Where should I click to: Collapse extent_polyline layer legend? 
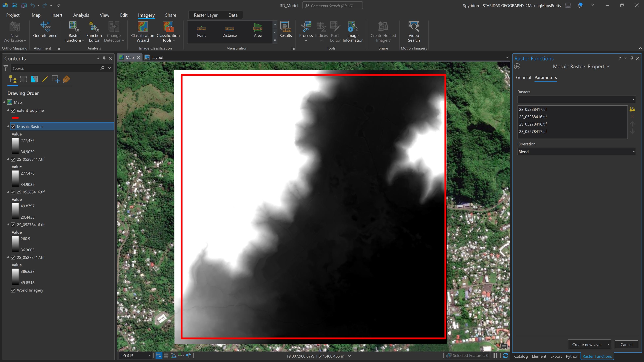[8, 110]
